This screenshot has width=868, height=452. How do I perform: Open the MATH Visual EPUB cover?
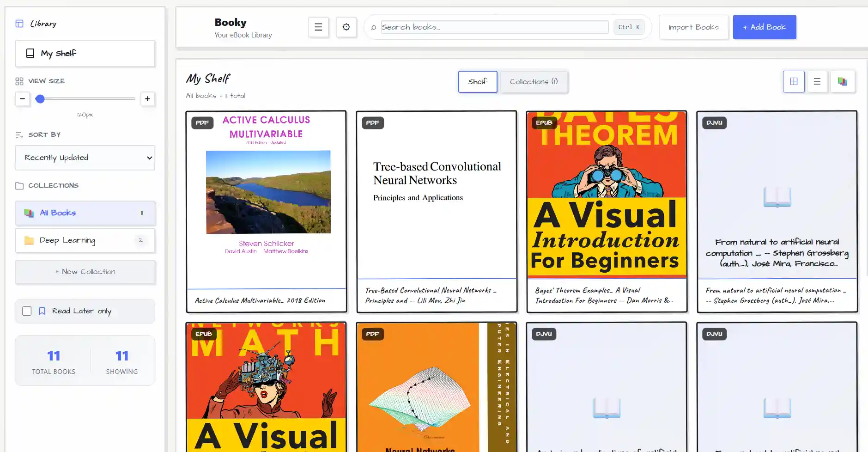[267, 387]
